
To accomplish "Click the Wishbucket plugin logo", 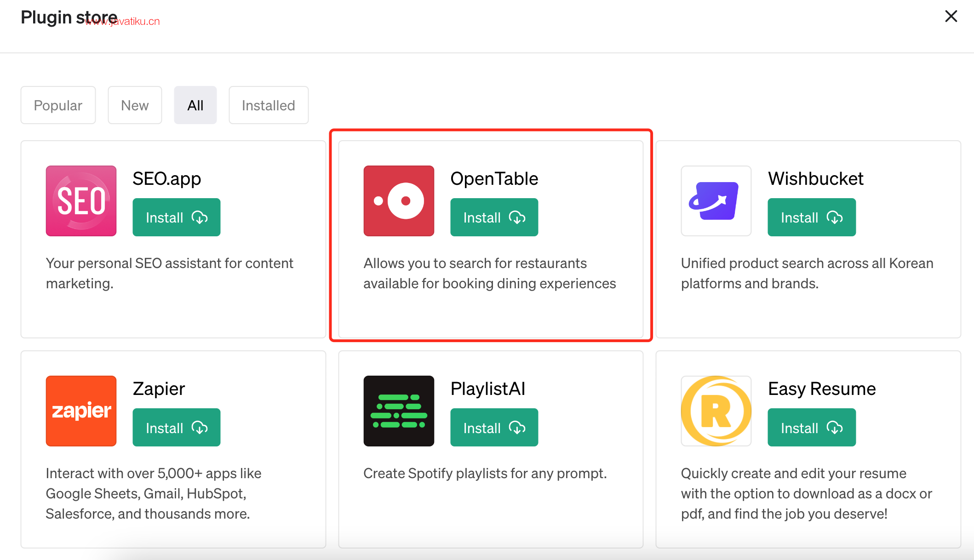I will [716, 201].
